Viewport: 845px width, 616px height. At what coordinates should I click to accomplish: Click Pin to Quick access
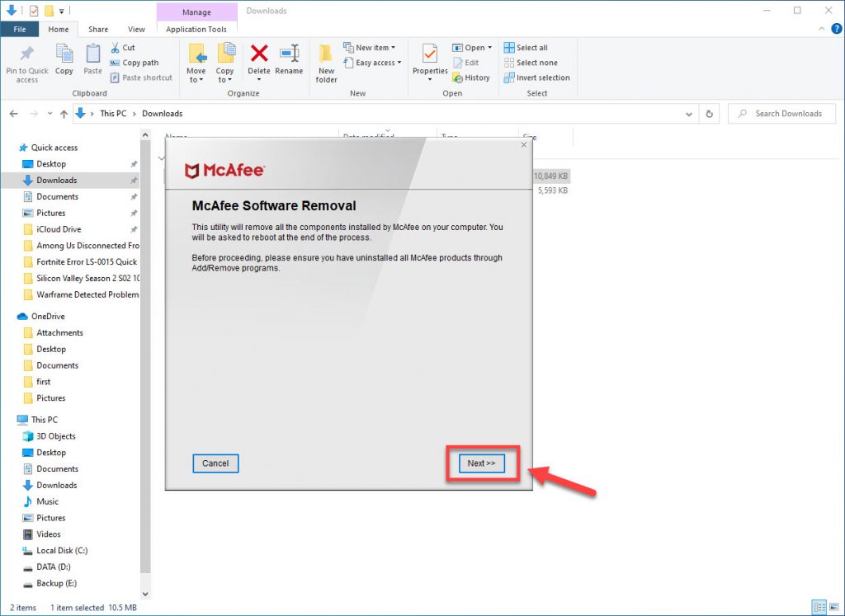[26, 62]
